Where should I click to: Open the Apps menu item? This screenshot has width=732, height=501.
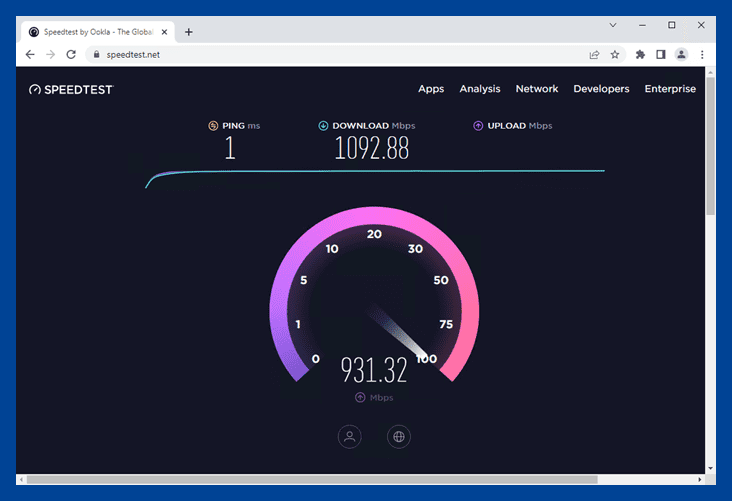click(431, 89)
